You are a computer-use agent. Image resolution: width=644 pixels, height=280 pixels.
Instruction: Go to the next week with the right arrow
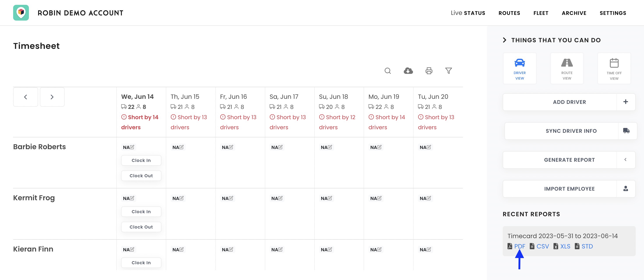pyautogui.click(x=52, y=97)
